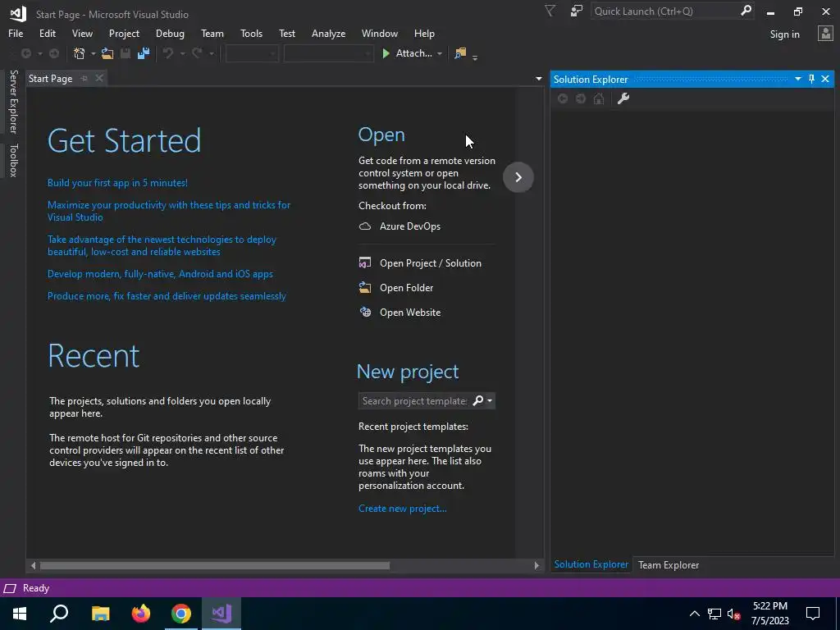
Task: Open 'Produce more, fix faster' link
Action: coord(167,296)
